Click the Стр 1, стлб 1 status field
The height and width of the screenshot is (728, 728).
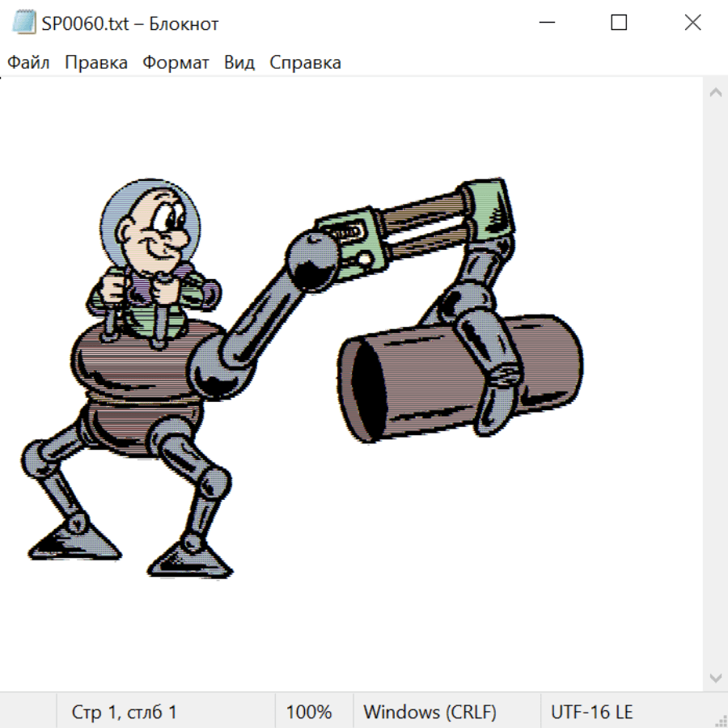coord(124,713)
